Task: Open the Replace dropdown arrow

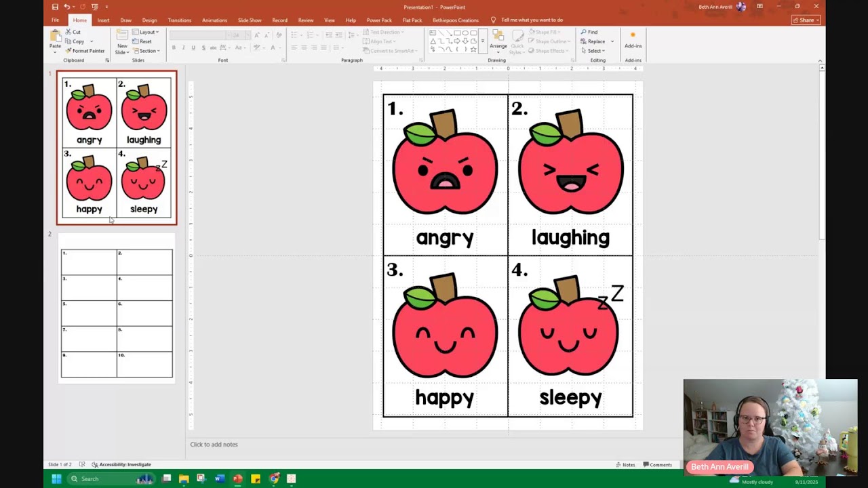Action: (x=612, y=41)
